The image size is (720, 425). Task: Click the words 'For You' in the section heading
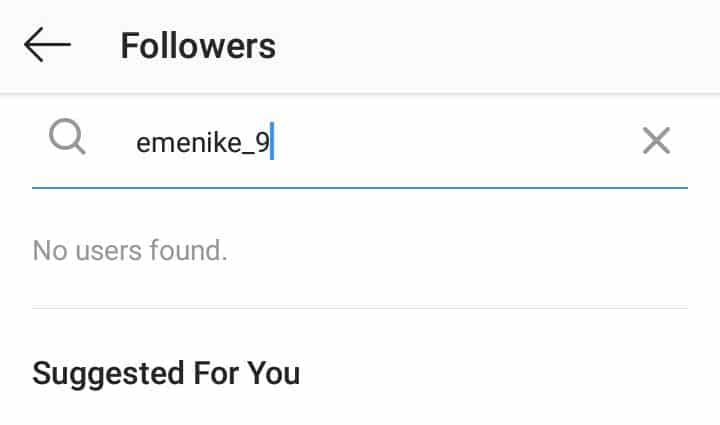click(x=247, y=373)
